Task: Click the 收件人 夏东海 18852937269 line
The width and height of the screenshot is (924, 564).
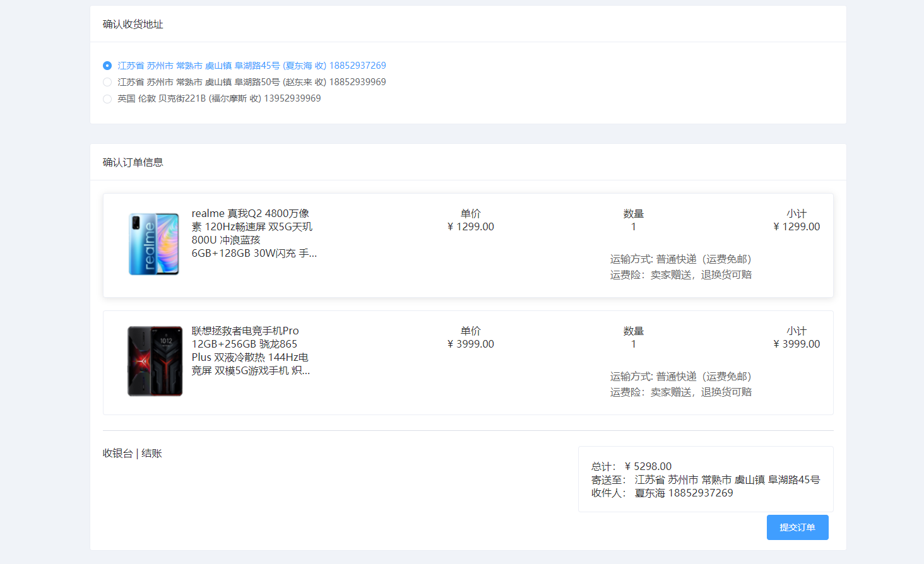Action: (x=662, y=493)
